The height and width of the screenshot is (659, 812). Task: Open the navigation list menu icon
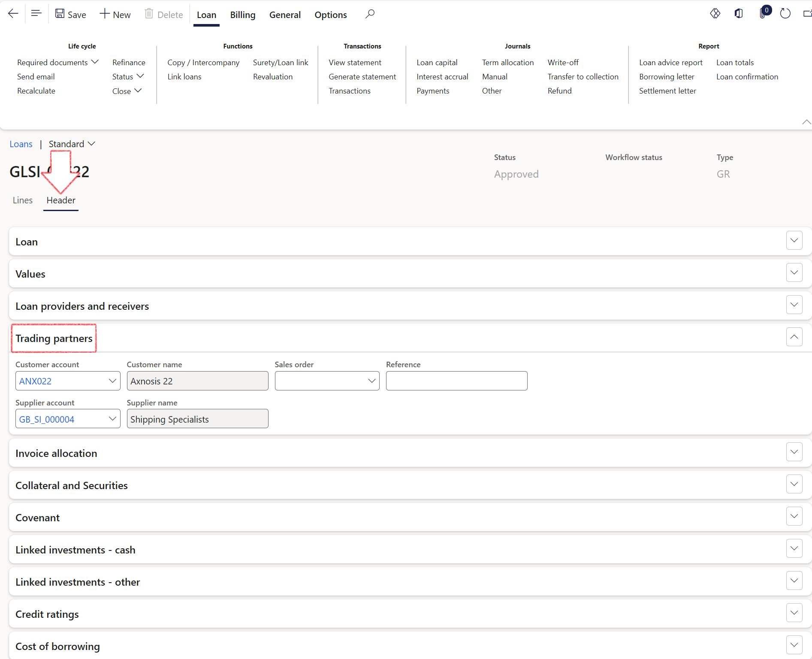[36, 14]
